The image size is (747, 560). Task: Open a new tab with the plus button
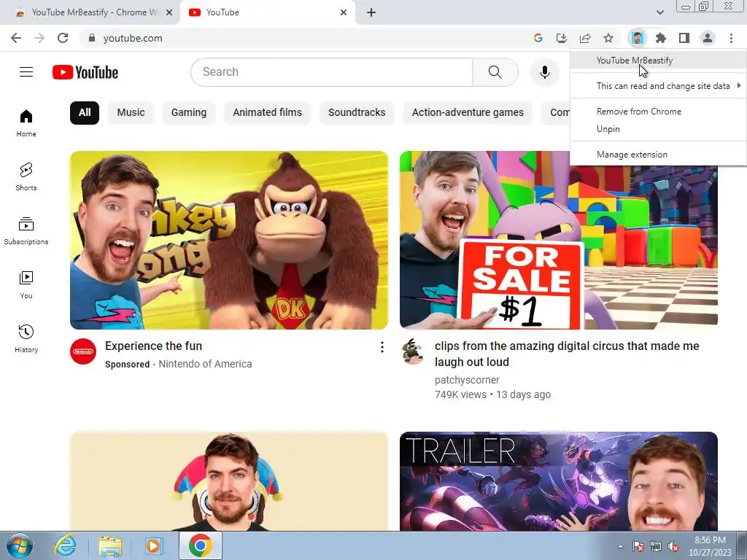point(371,12)
